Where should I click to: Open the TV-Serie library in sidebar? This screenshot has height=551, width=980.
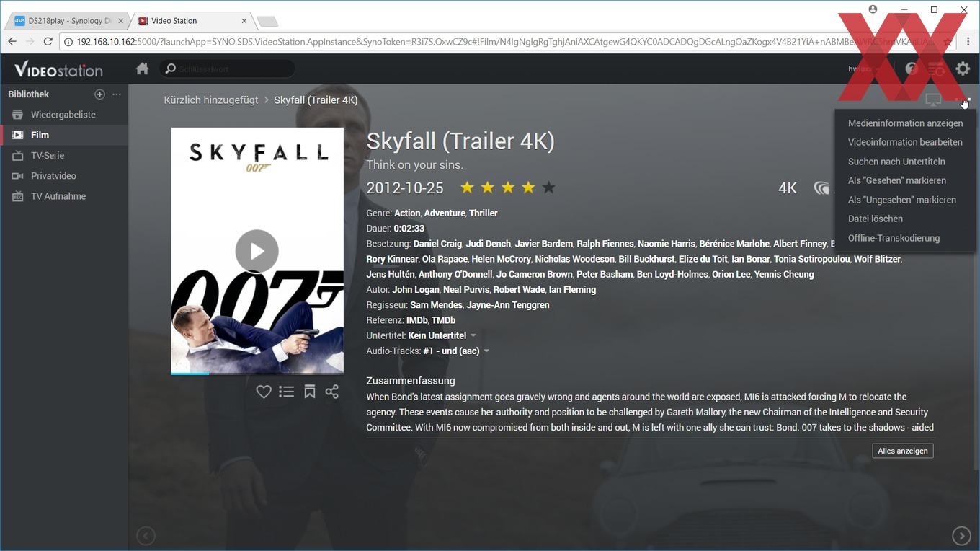pos(48,155)
